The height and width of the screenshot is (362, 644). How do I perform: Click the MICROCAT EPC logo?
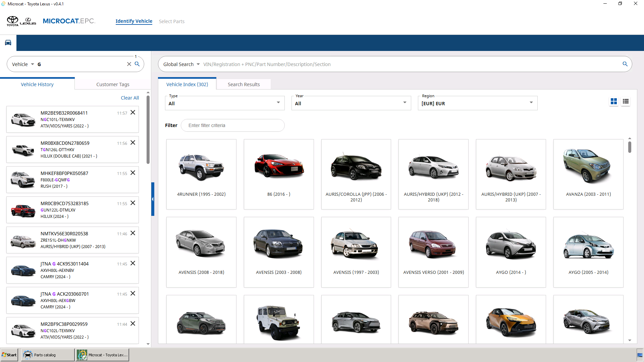coord(69,21)
